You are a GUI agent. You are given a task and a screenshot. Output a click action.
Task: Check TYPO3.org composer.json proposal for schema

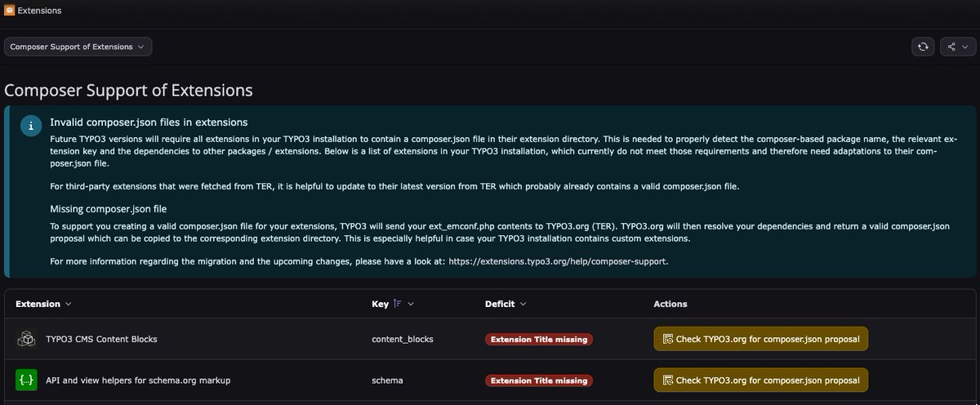tap(760, 380)
